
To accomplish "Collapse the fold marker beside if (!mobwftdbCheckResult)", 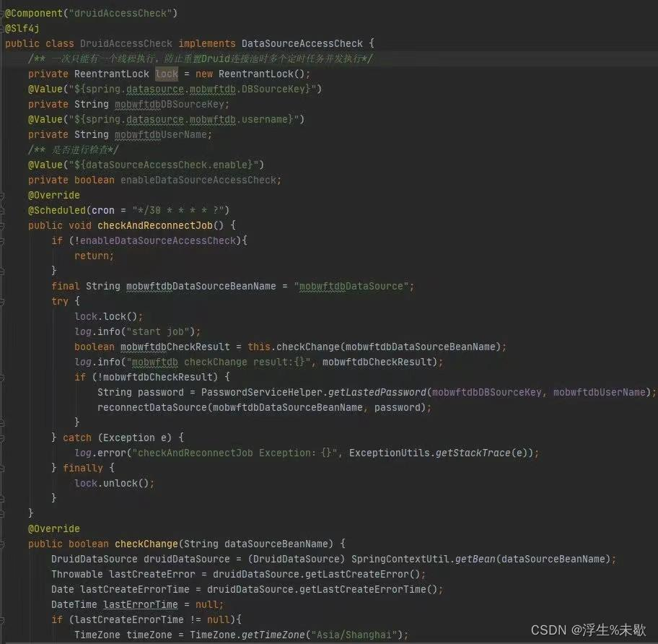I will coord(1,378).
